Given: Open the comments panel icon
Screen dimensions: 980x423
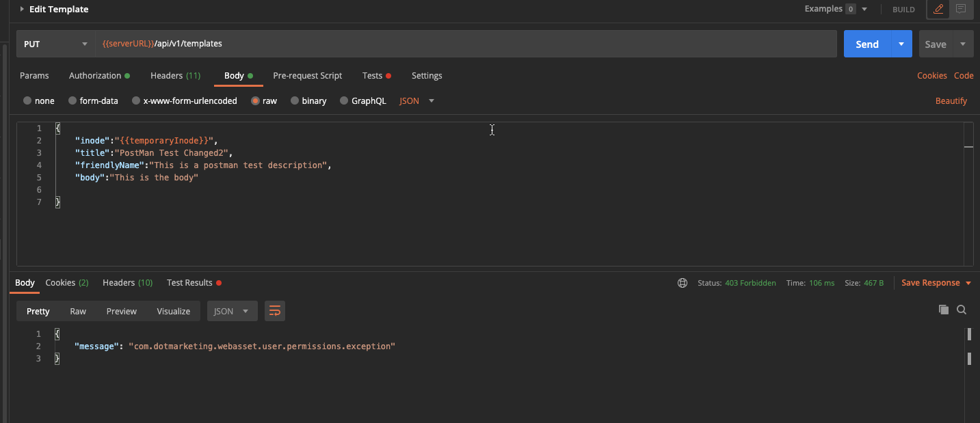Looking at the screenshot, I should (x=962, y=10).
